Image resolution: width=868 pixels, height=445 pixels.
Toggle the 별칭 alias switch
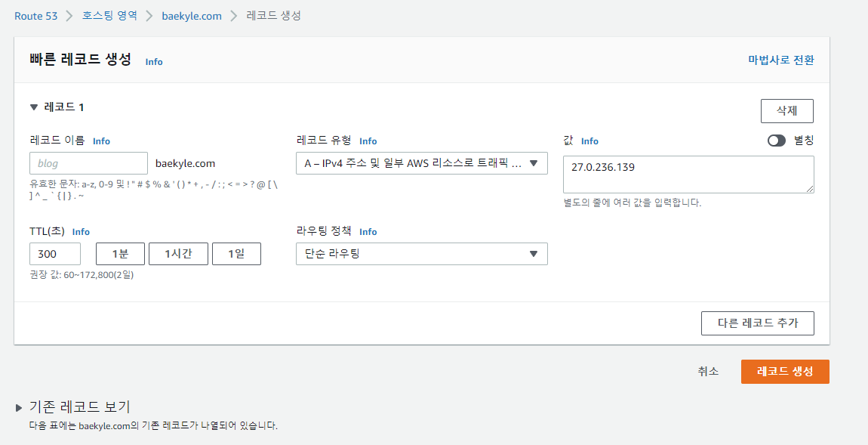tap(776, 141)
